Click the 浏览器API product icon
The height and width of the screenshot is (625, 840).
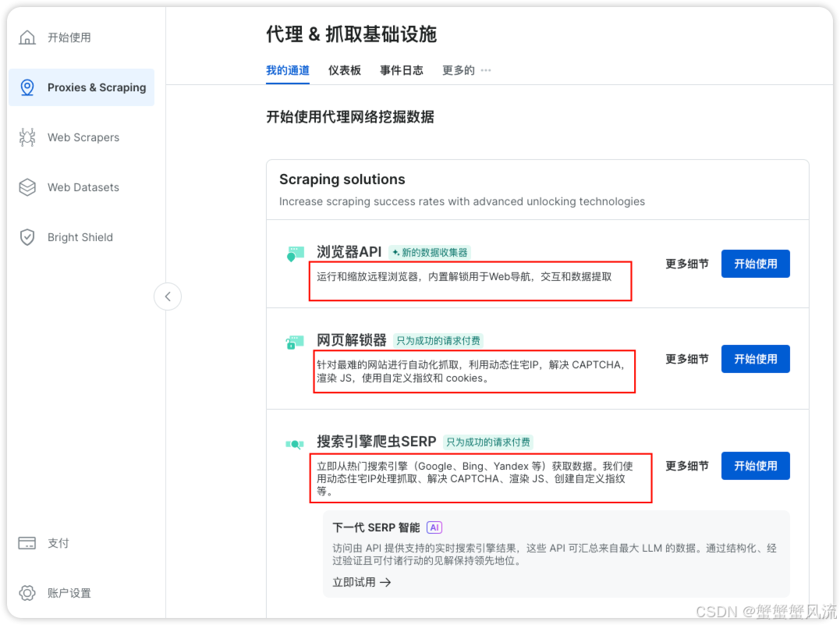click(x=295, y=254)
